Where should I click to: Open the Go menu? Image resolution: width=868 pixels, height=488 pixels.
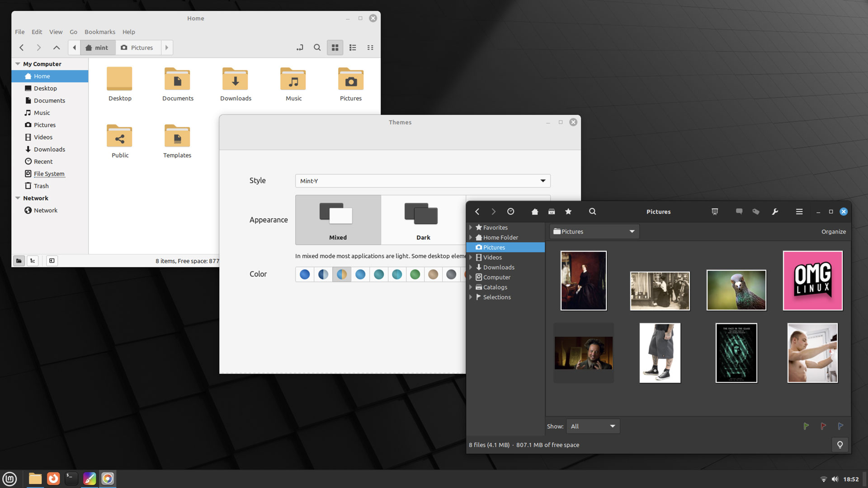pyautogui.click(x=73, y=32)
